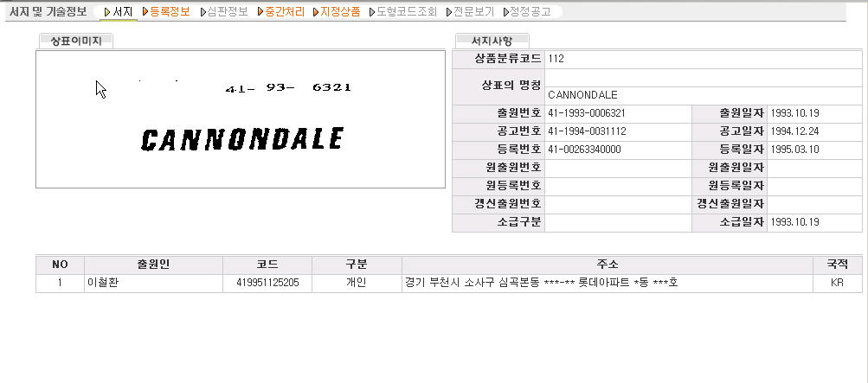The height and width of the screenshot is (383, 868).
Task: Click applicant code 419951125205
Action: pyautogui.click(x=267, y=283)
